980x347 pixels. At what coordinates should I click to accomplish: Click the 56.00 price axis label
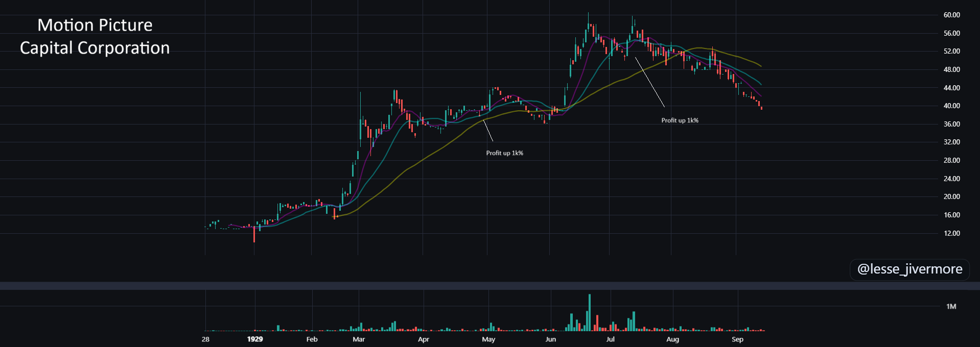(951, 33)
